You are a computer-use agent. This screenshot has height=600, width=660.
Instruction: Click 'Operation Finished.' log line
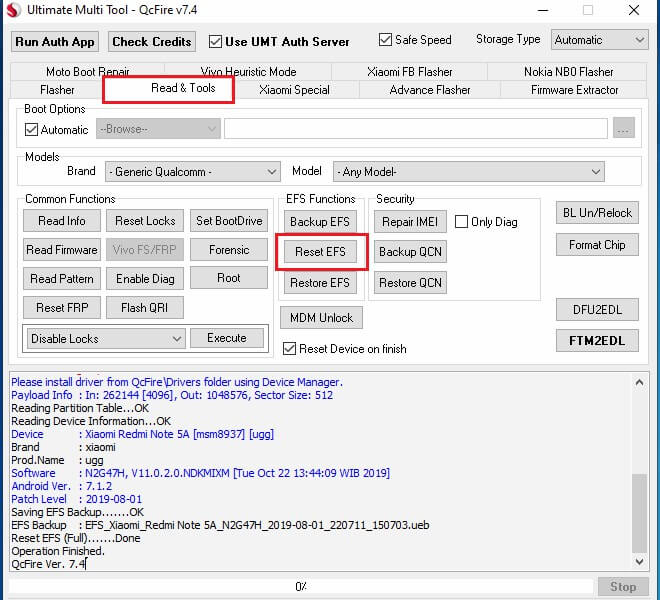click(58, 551)
